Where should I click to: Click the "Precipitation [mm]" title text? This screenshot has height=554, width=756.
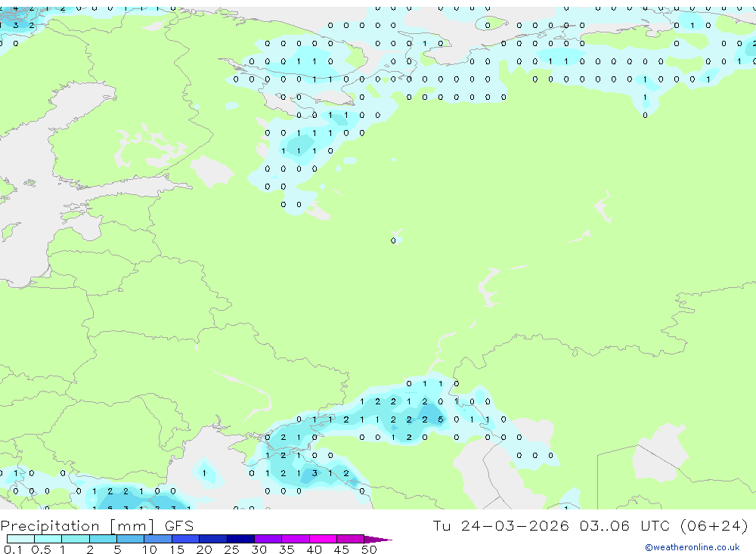pos(77,525)
